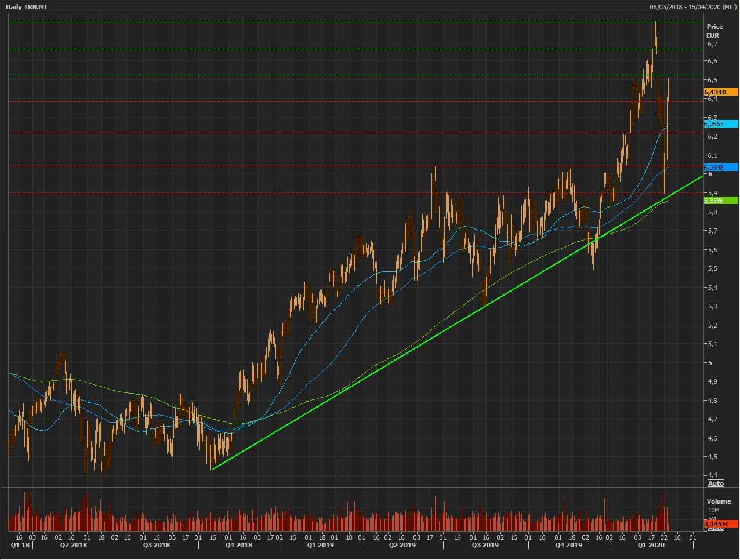Select the cyan 6,2665 moving average tag
Viewport: 740px width, 560px height.
721,124
